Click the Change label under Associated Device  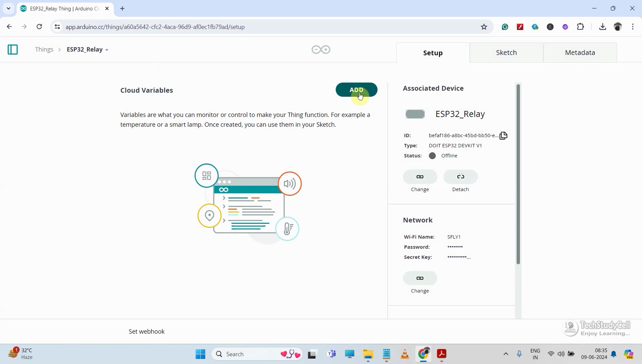click(420, 189)
